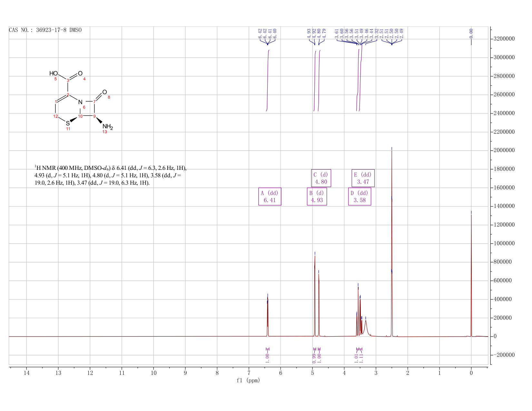Screen dimensions: 532x411
Task: Click the carboxyl oxygen numbered 4
Action: (x=80, y=73)
